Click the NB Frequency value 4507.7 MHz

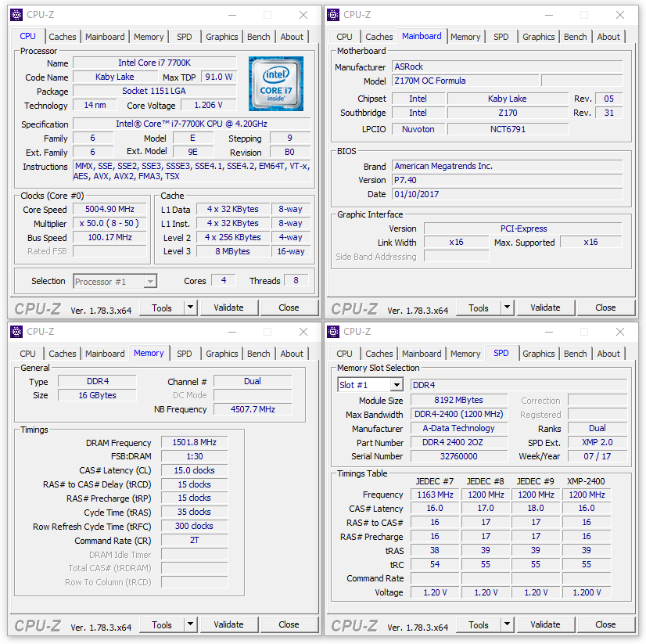[253, 409]
